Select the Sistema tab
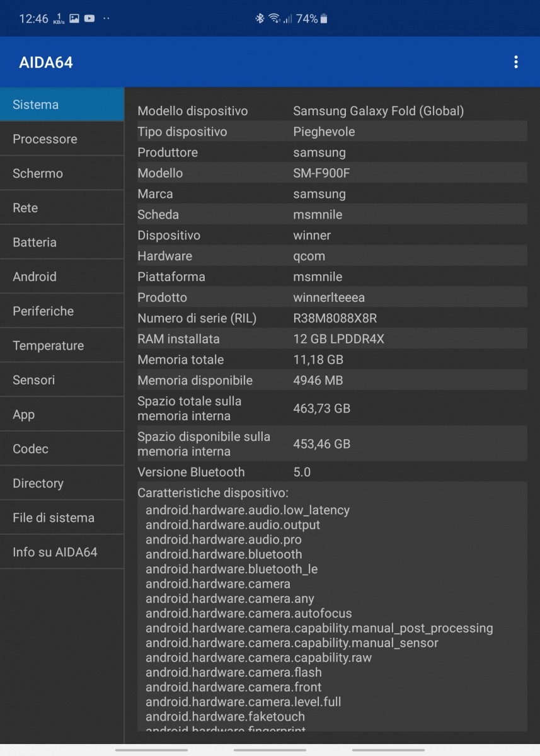The image size is (540, 756). tap(62, 105)
